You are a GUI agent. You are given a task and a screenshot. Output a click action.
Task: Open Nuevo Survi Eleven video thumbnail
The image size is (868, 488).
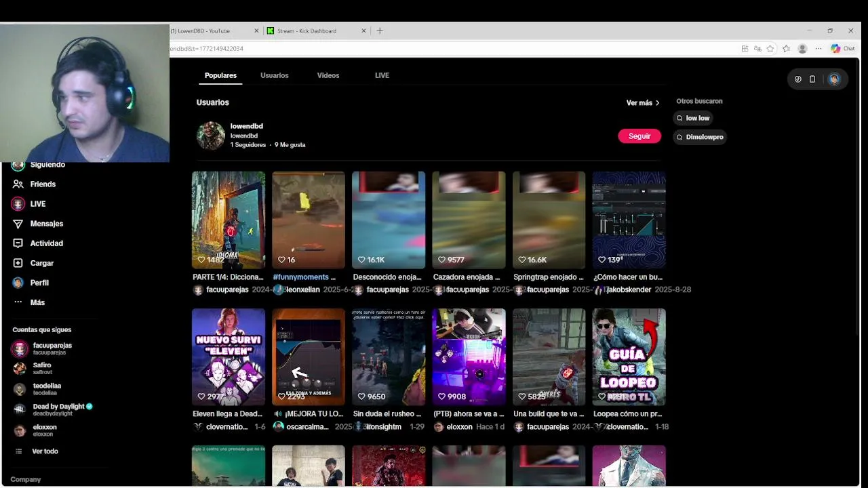point(229,357)
